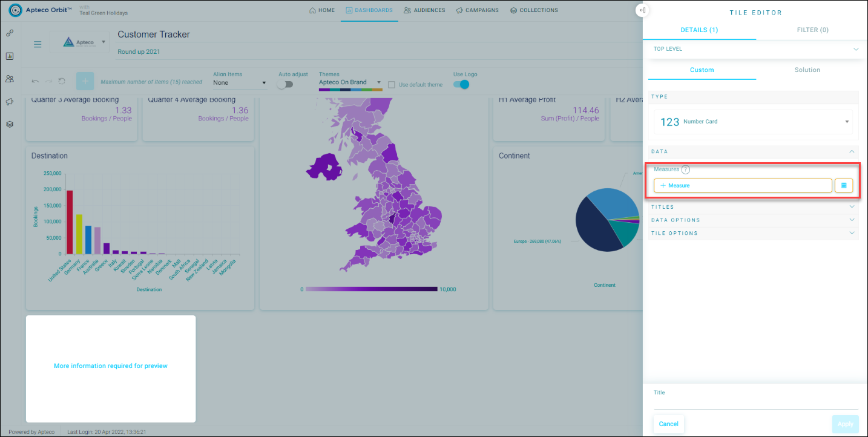Check the Use default theme checkbox
Image resolution: width=868 pixels, height=437 pixels.
[392, 85]
